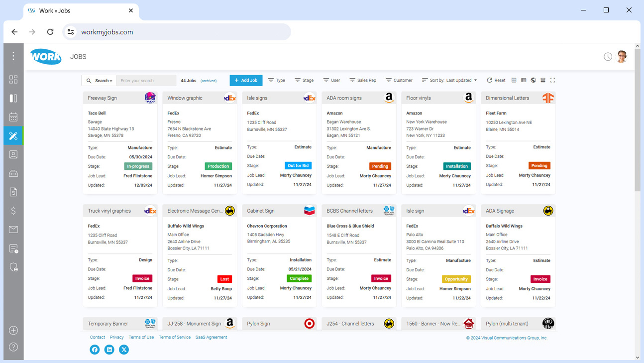644x363 pixels.
Task: Click the Complete stage badge
Action: [x=299, y=278]
